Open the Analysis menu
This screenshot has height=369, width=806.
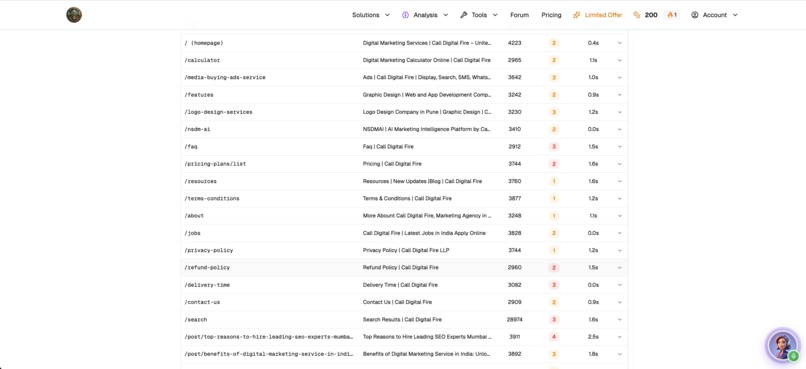coord(425,15)
